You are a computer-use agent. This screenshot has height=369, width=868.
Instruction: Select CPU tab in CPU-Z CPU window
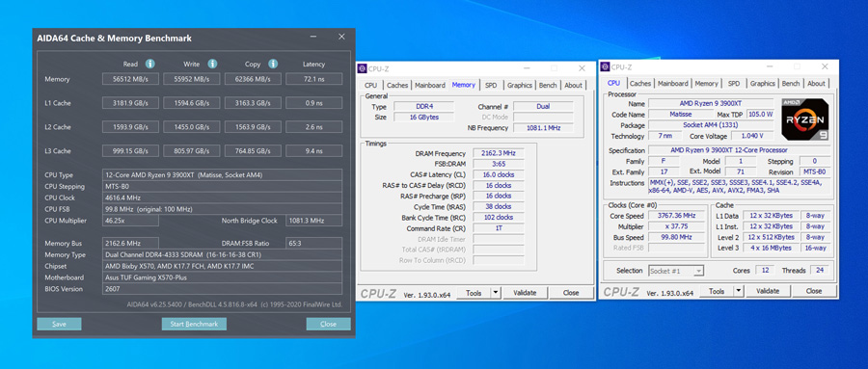pyautogui.click(x=614, y=83)
